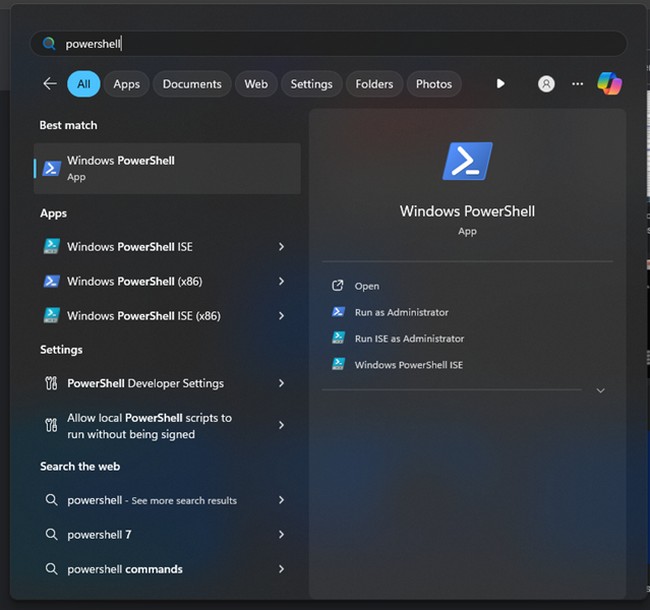Click search icon beside powershell commands

click(51, 569)
